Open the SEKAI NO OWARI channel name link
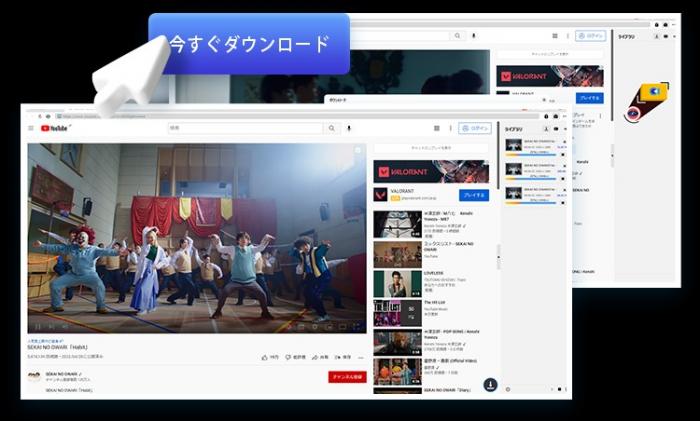The height and width of the screenshot is (421, 700). coord(63,374)
